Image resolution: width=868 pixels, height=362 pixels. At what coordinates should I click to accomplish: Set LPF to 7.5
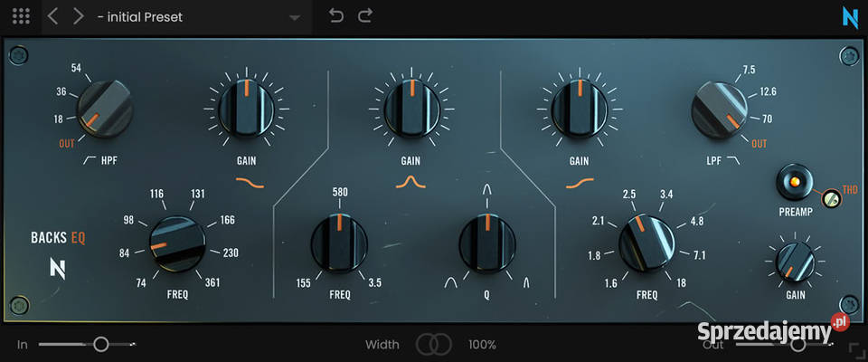[749, 70]
